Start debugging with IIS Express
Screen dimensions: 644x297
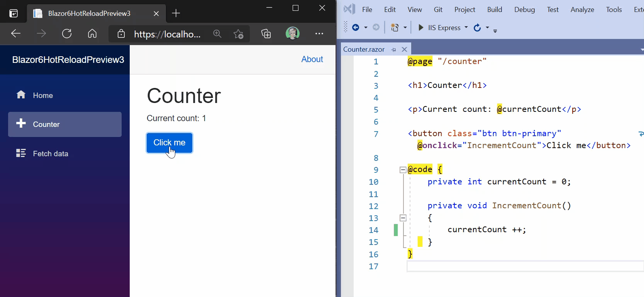[439, 28]
